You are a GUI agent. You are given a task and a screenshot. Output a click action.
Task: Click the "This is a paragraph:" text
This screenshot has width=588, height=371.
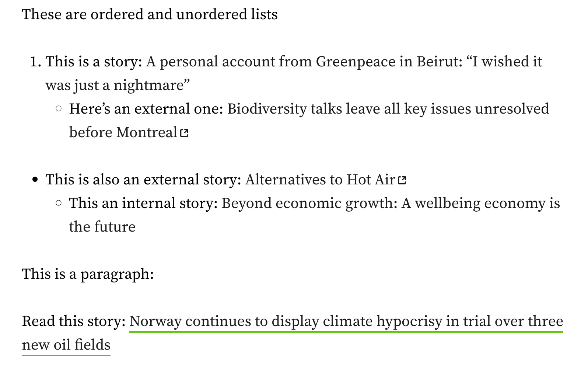[88, 274]
